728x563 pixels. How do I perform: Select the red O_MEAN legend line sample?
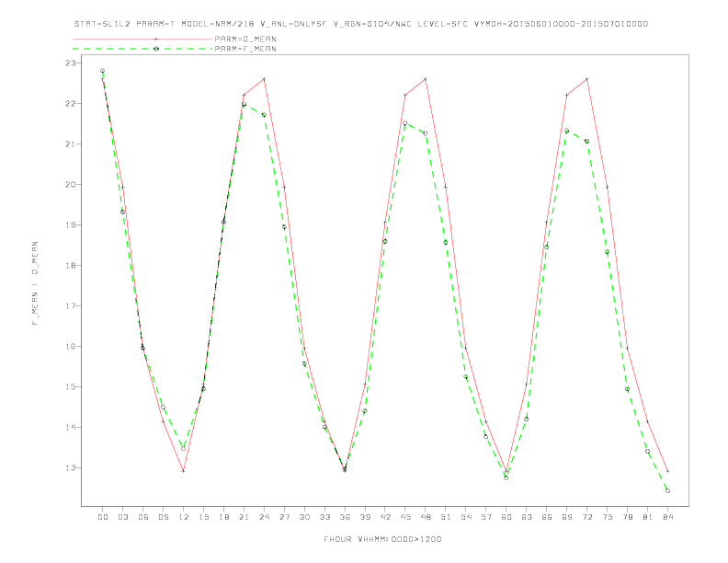142,39
